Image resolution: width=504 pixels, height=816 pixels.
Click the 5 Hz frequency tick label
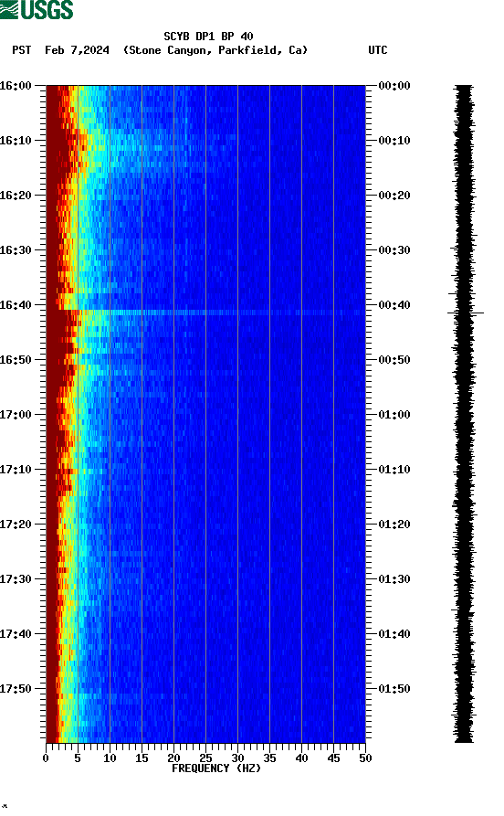click(x=78, y=758)
